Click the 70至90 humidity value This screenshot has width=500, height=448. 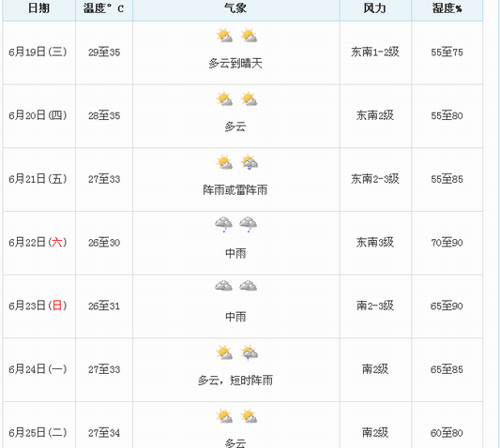447,243
